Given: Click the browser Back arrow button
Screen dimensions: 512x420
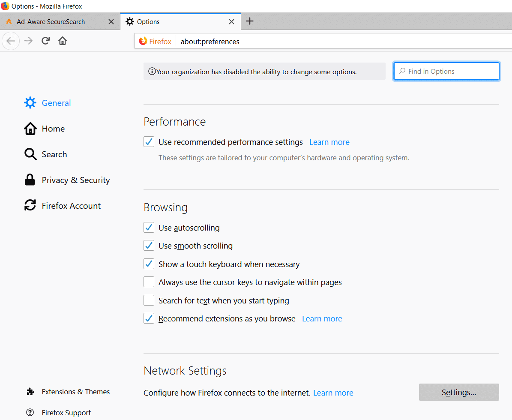Looking at the screenshot, I should click(11, 41).
